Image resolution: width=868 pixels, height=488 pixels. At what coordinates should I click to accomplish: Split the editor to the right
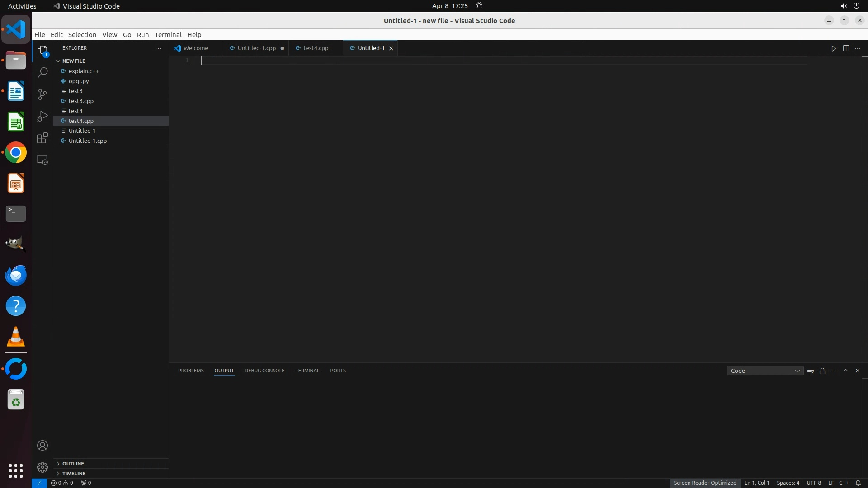click(846, 48)
